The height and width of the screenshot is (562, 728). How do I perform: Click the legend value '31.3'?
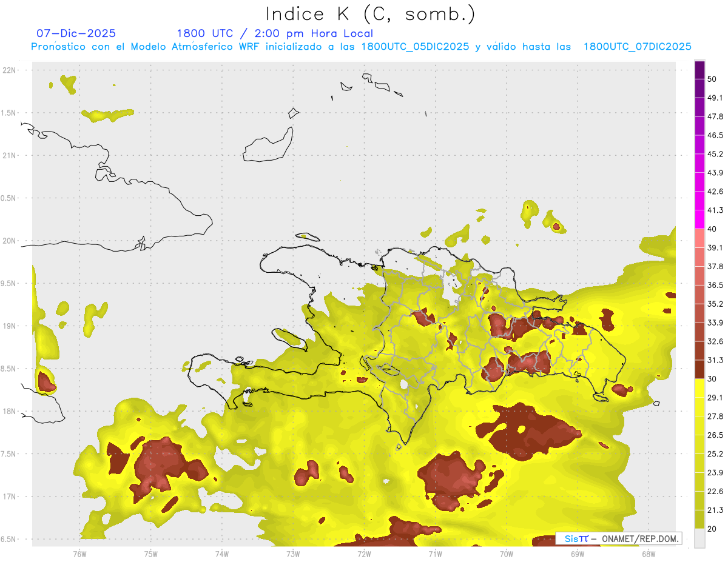(715, 360)
